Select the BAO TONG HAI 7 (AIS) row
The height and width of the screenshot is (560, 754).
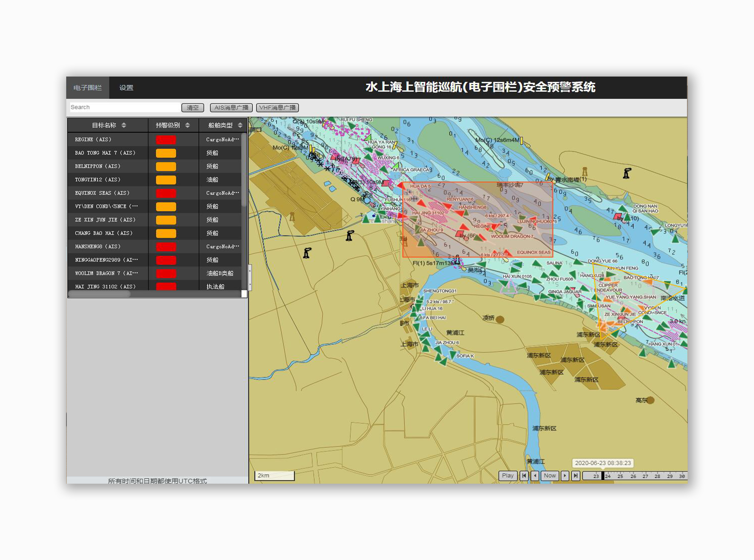pyautogui.click(x=154, y=153)
